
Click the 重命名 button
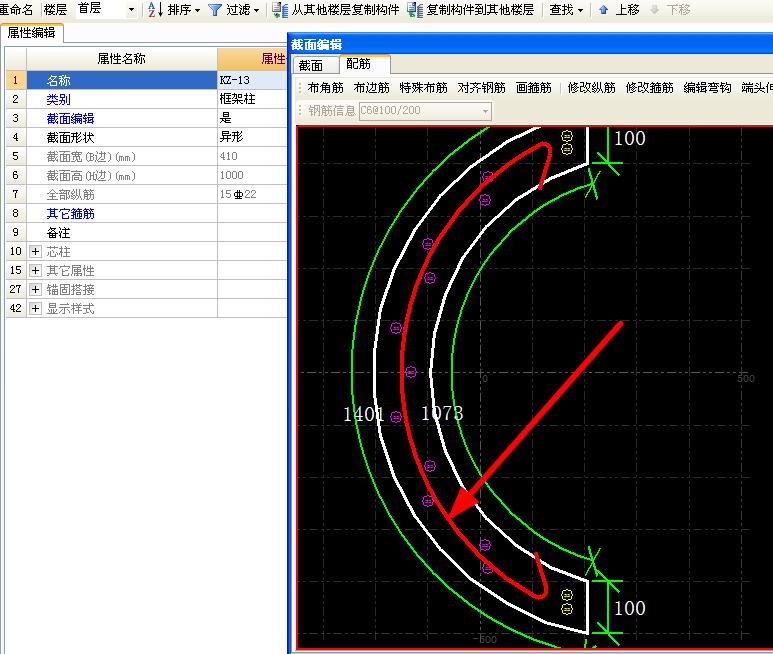[x=16, y=9]
